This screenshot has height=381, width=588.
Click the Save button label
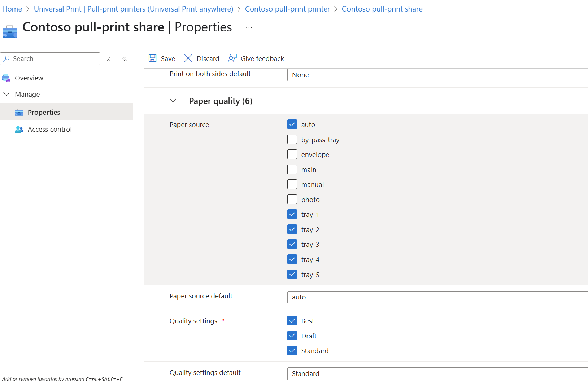pyautogui.click(x=168, y=58)
